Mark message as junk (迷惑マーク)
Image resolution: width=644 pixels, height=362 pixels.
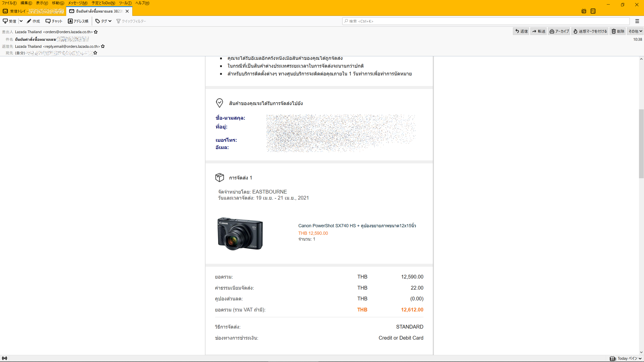(x=590, y=31)
